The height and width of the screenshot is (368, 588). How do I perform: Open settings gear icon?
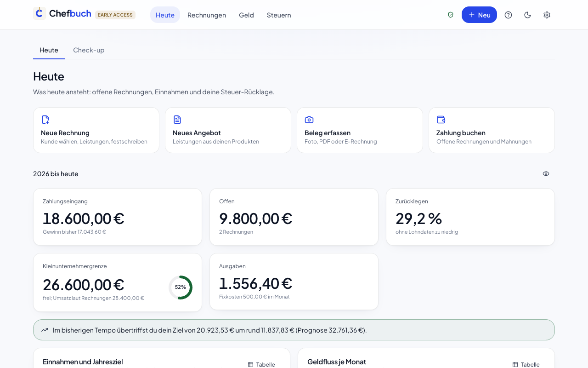pos(547,15)
